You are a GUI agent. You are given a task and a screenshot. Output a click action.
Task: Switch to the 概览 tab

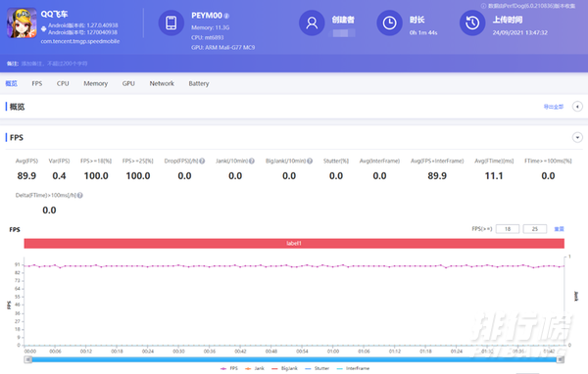[x=11, y=83]
